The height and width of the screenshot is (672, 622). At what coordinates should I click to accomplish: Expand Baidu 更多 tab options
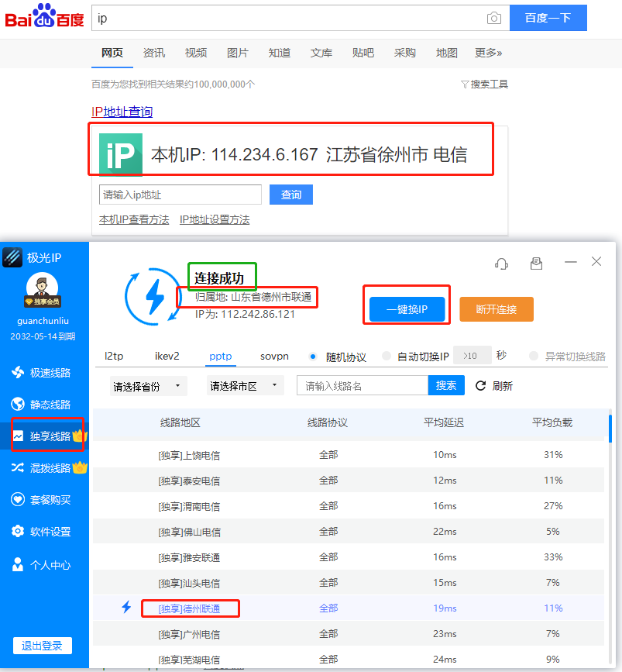pos(488,53)
